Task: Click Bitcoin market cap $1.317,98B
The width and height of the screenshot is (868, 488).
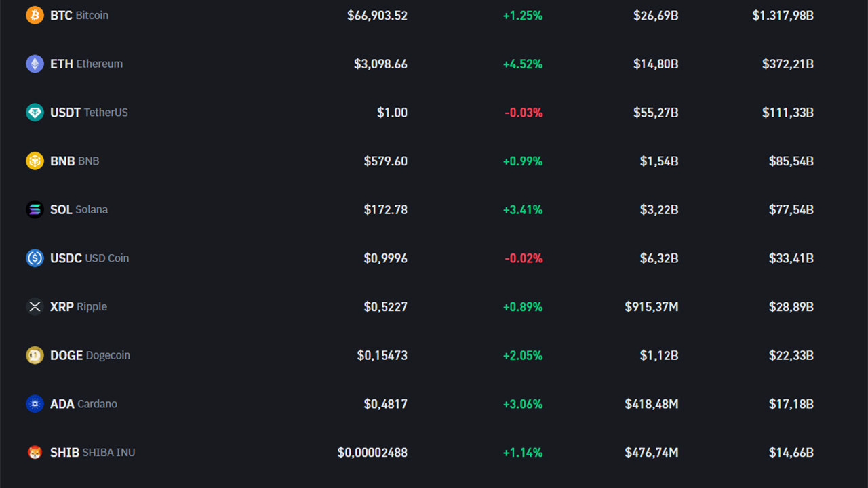Action: [x=783, y=15]
